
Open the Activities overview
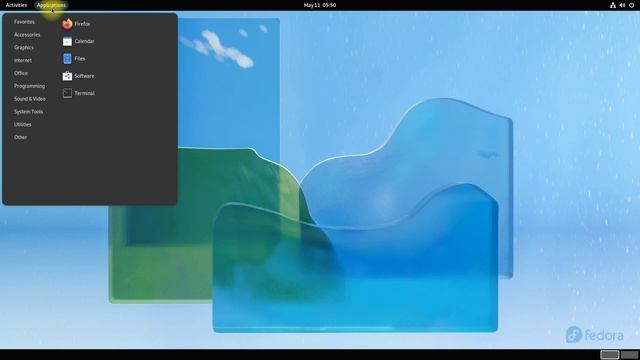click(16, 5)
